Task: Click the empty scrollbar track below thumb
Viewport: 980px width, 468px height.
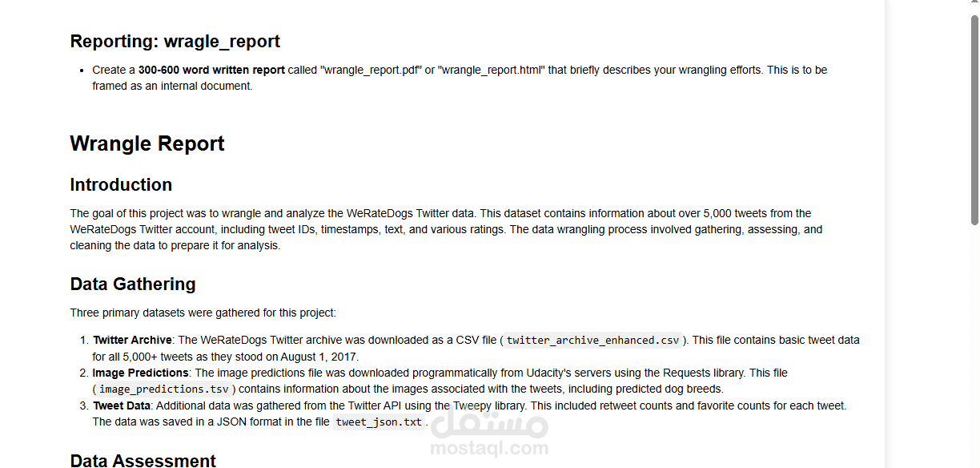Action: 974,345
